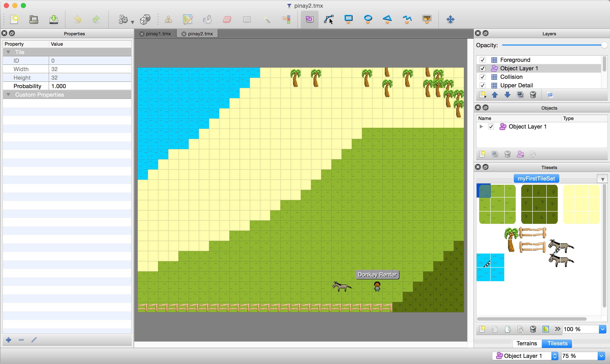Select the Tilesets tab
Image resolution: width=610 pixels, height=364 pixels.
(x=557, y=343)
